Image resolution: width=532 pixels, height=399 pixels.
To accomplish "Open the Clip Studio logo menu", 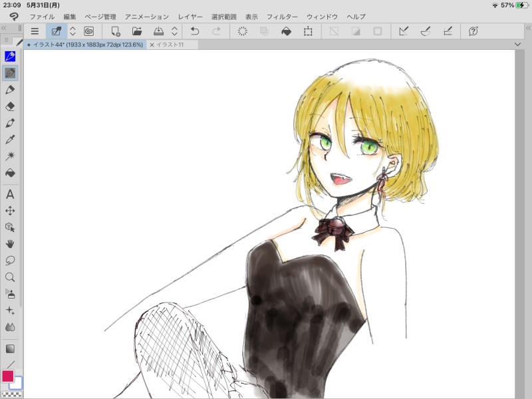I will point(13,16).
